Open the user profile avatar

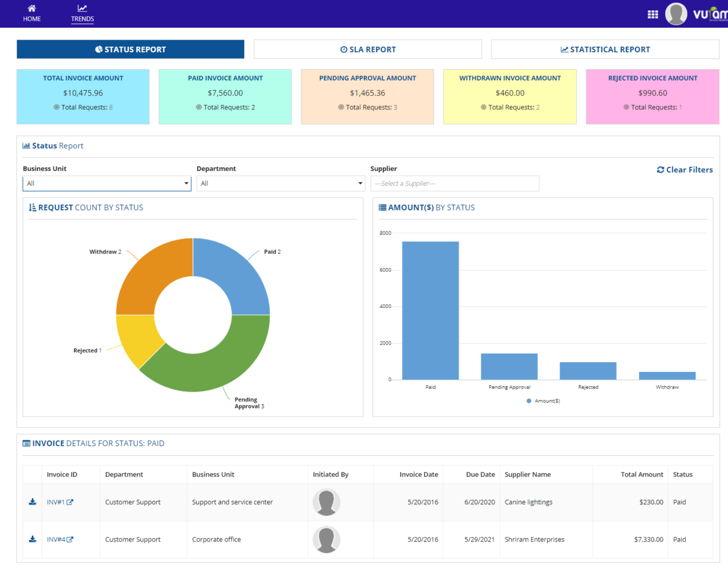[x=676, y=14]
